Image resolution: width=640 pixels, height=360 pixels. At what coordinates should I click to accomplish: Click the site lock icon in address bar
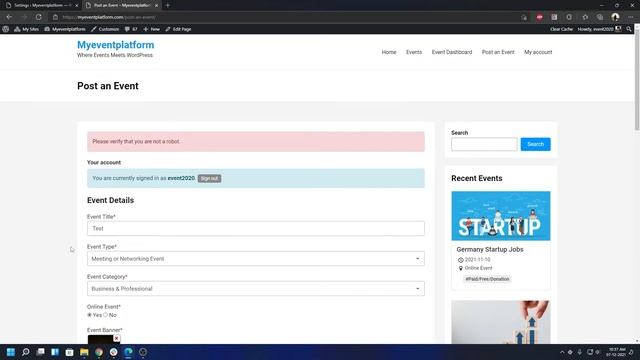(55, 17)
